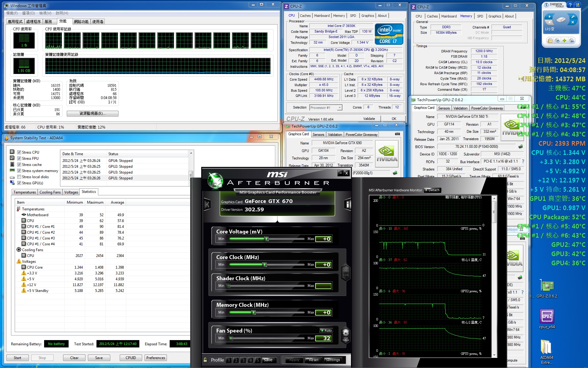The image size is (588, 368).
Task: Click Memory Clock slider handle
Action: click(x=253, y=312)
